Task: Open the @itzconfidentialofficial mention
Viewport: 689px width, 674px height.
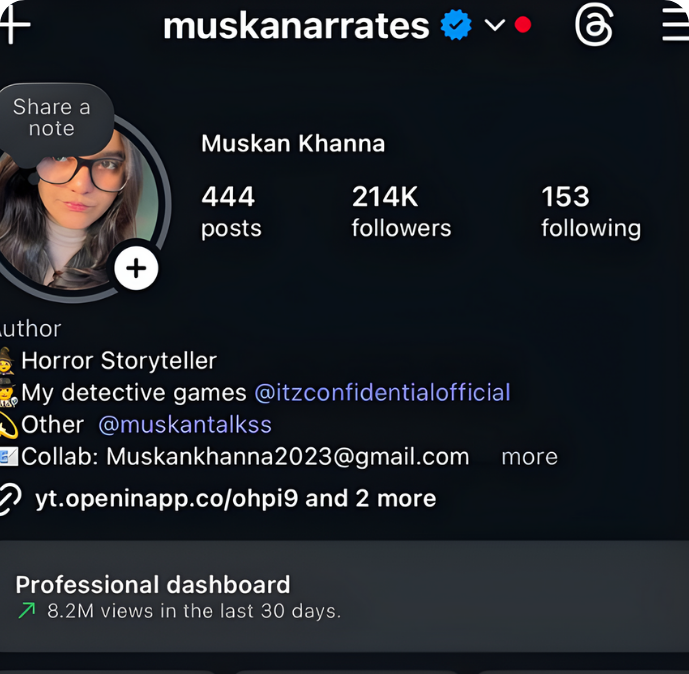Action: click(382, 392)
